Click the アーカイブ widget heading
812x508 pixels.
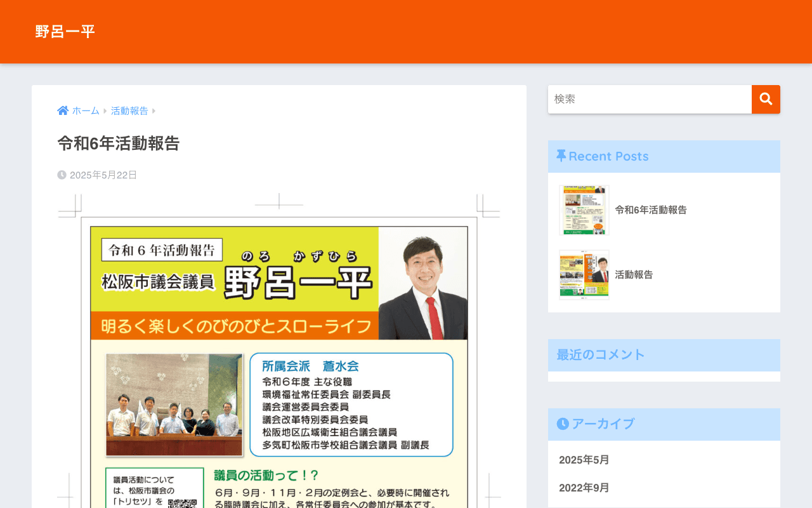(x=664, y=424)
